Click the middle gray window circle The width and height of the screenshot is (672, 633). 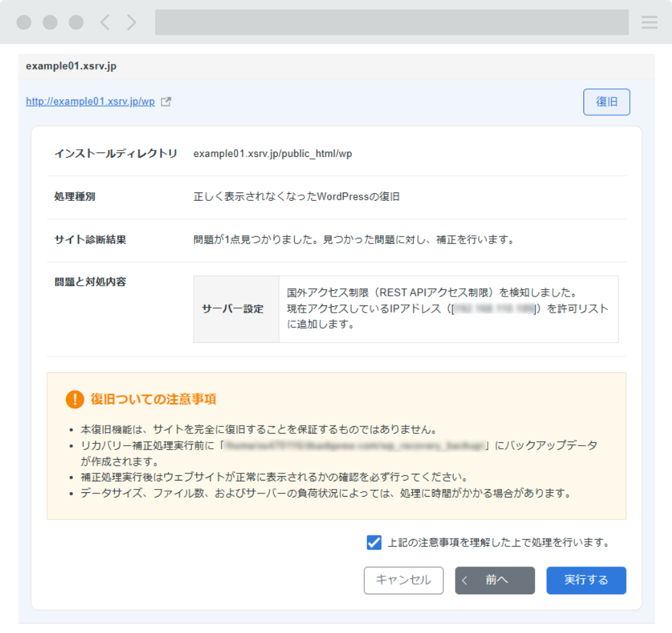click(x=50, y=23)
